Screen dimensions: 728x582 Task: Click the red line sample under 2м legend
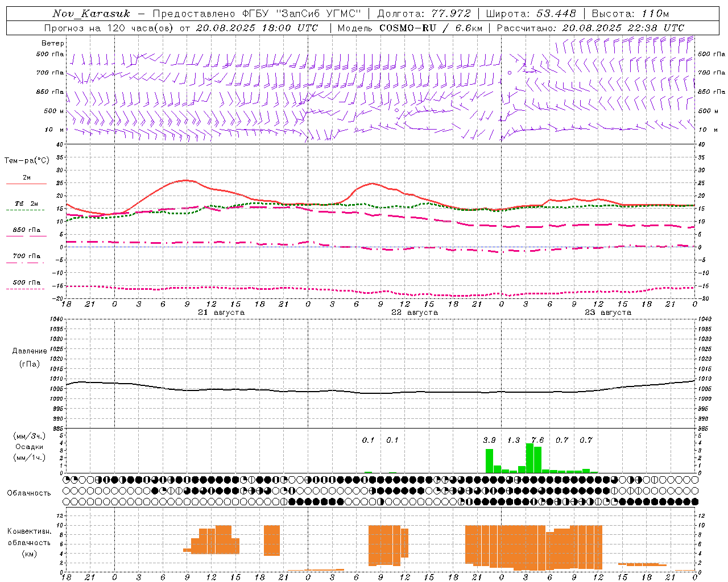26,184
